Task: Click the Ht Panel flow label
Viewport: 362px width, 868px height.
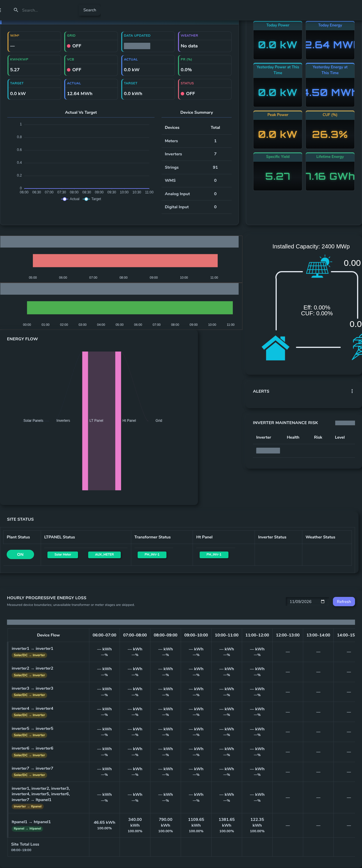Action: click(129, 421)
